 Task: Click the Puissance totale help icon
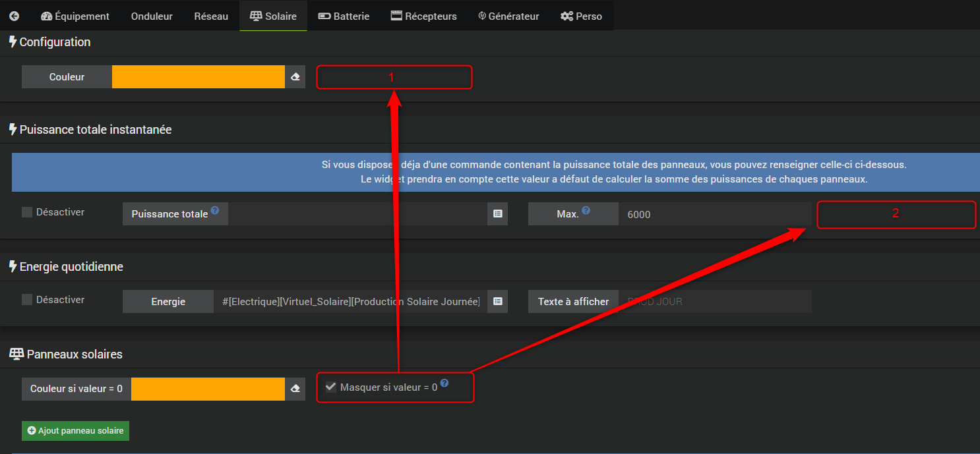(214, 212)
